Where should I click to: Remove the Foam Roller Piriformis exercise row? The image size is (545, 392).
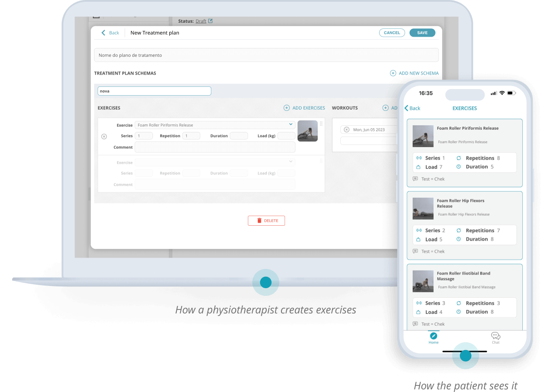pos(104,136)
